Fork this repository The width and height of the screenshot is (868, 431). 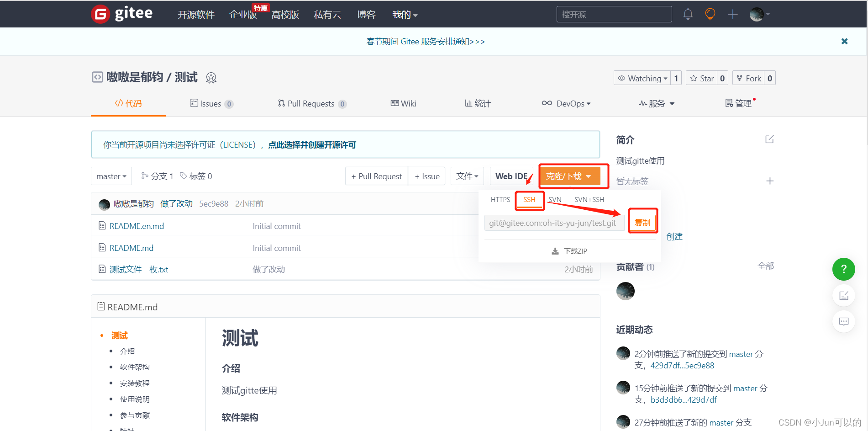[x=748, y=78]
